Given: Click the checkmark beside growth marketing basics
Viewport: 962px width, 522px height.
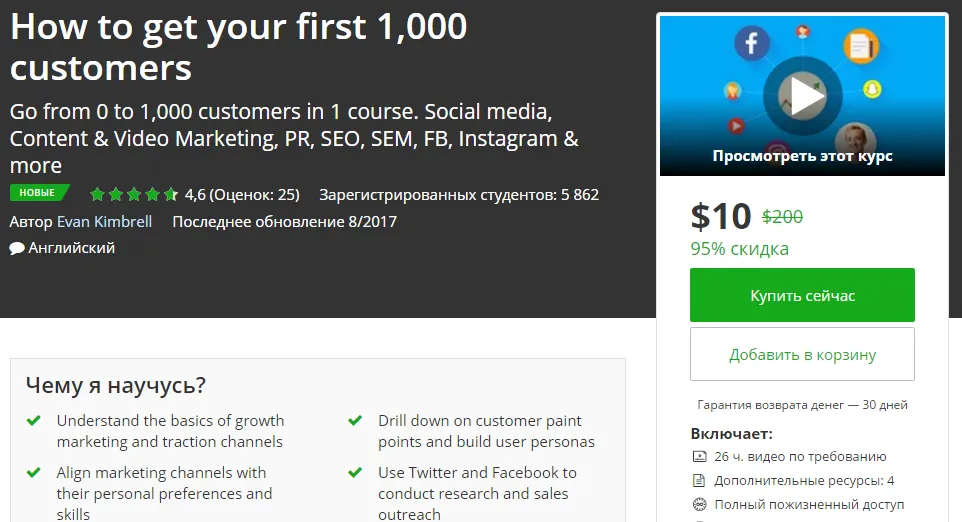Looking at the screenshot, I should coord(34,421).
